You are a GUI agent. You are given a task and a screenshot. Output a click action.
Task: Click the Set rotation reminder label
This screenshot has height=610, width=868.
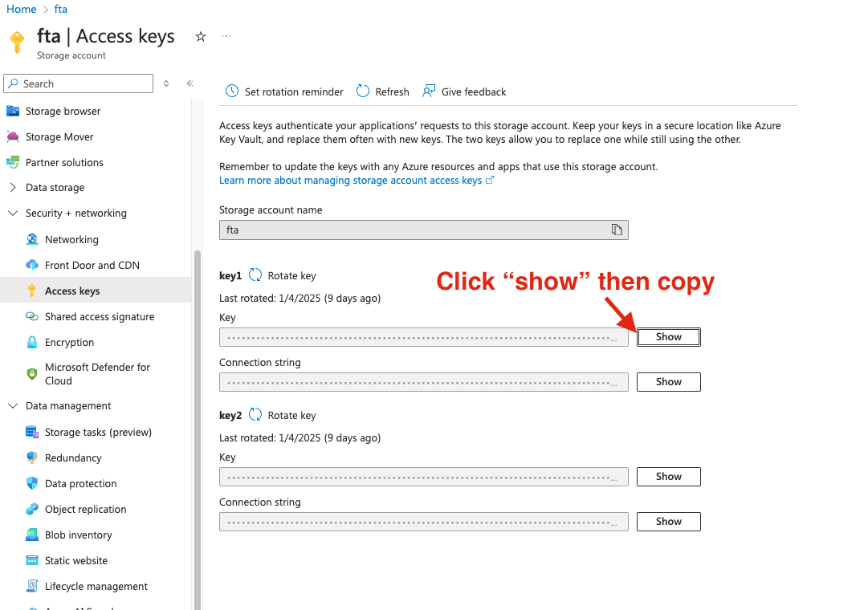pyautogui.click(x=294, y=91)
